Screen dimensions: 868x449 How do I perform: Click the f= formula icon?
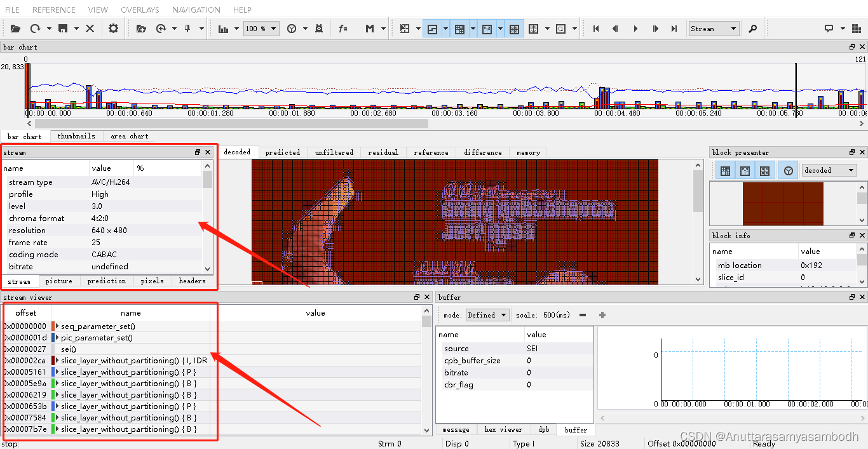coord(343,29)
